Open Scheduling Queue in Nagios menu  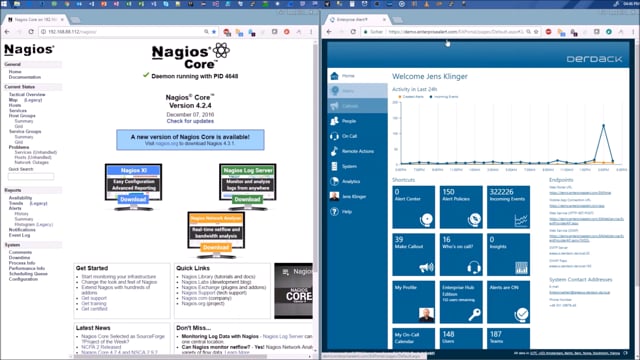click(x=28, y=273)
